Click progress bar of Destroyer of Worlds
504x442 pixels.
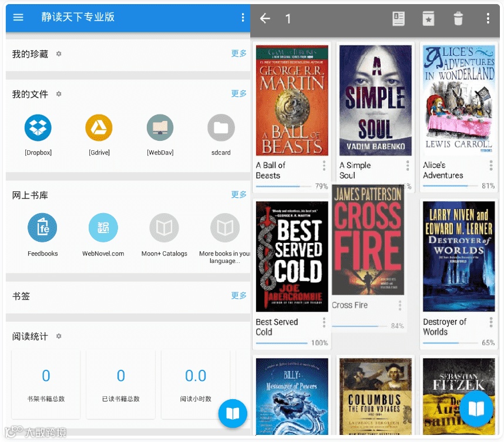(451, 343)
